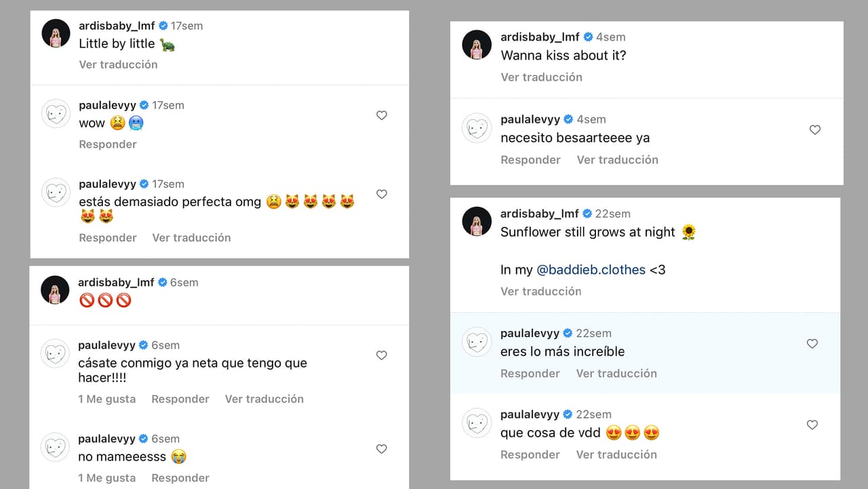Viewport: 868px width, 489px height.
Task: Click "1 Me gusta" on the "cásate conmigo" comment
Action: pyautogui.click(x=106, y=399)
